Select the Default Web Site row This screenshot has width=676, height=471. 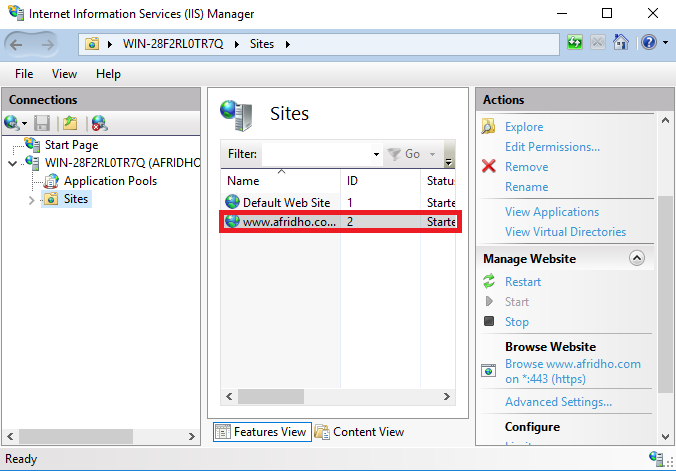pyautogui.click(x=338, y=202)
